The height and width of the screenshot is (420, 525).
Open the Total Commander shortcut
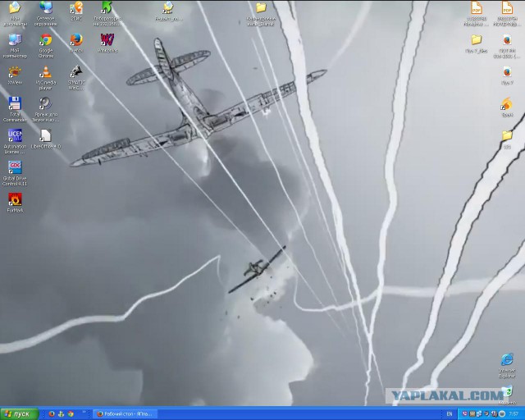(15, 110)
